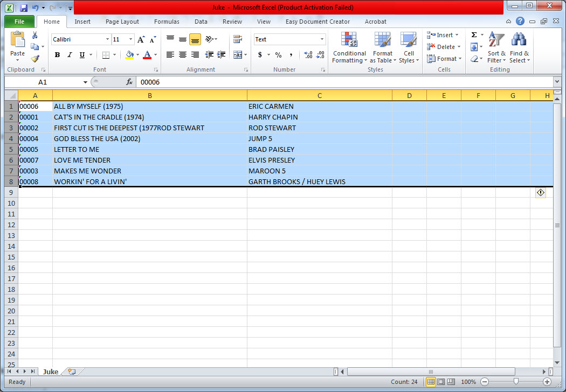Toggle Bold formatting

coord(57,55)
